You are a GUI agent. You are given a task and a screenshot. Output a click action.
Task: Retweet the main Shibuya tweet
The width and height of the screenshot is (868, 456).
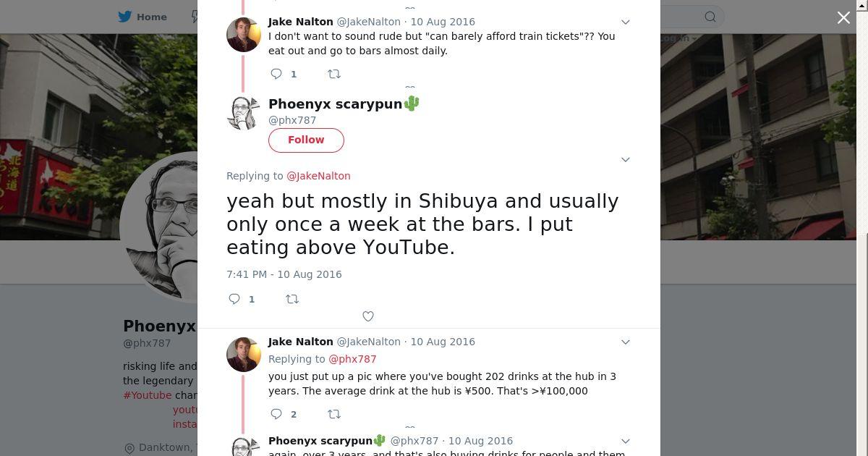[x=292, y=299]
